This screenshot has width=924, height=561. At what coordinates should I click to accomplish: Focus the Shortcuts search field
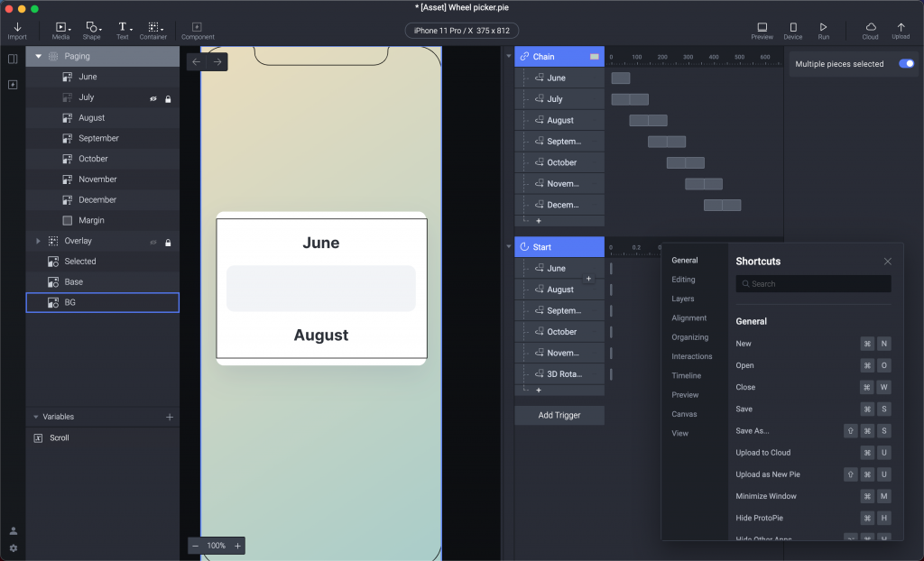(x=813, y=284)
